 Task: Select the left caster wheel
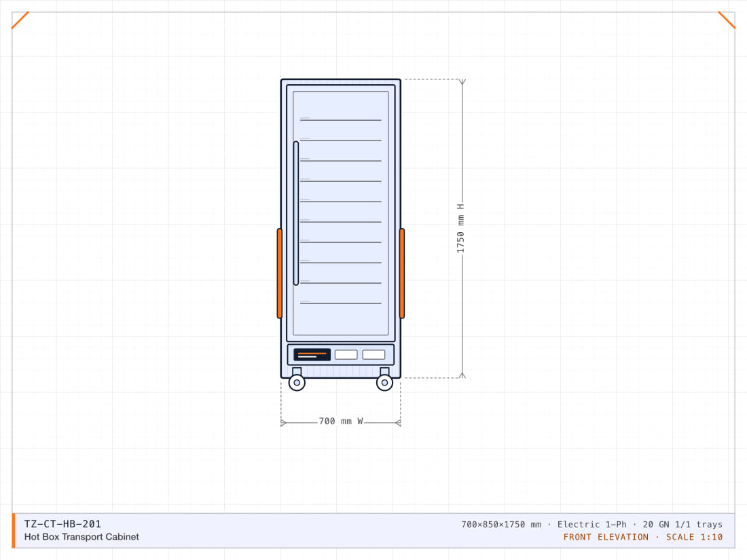pos(297,382)
